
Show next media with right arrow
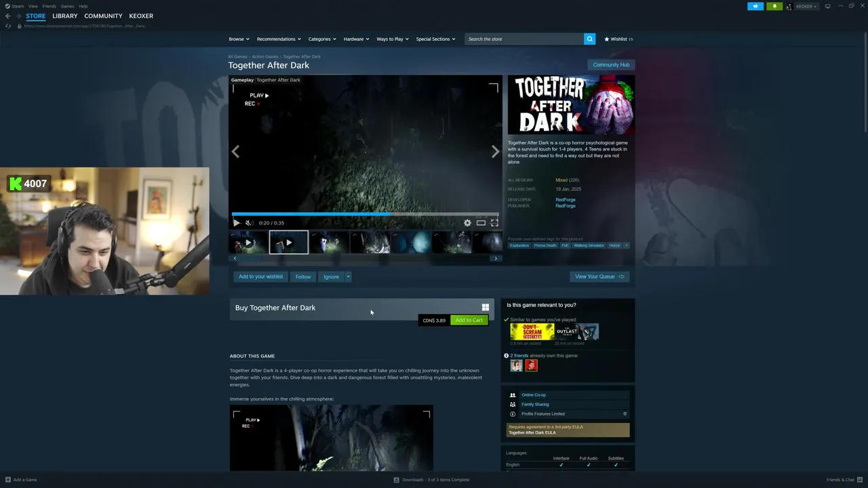point(495,152)
